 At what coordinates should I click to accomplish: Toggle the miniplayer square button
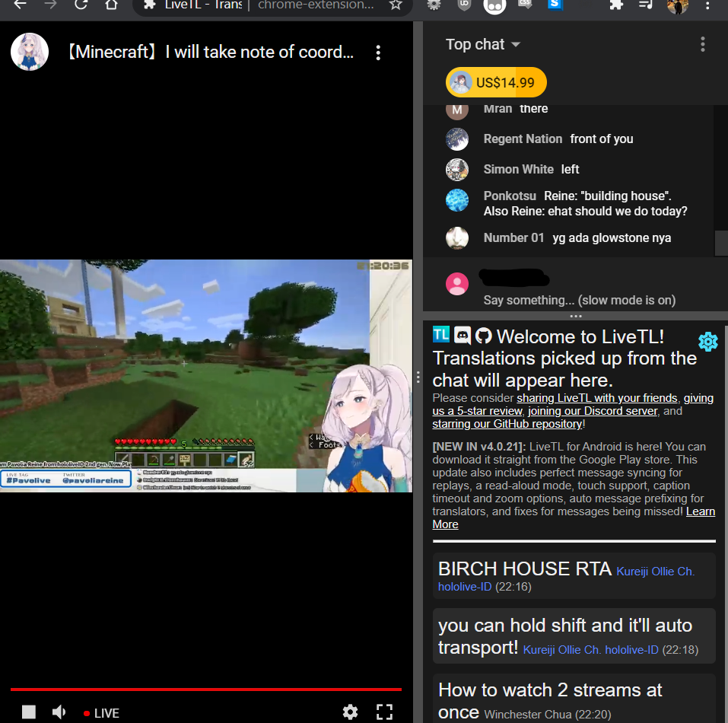pos(28,712)
